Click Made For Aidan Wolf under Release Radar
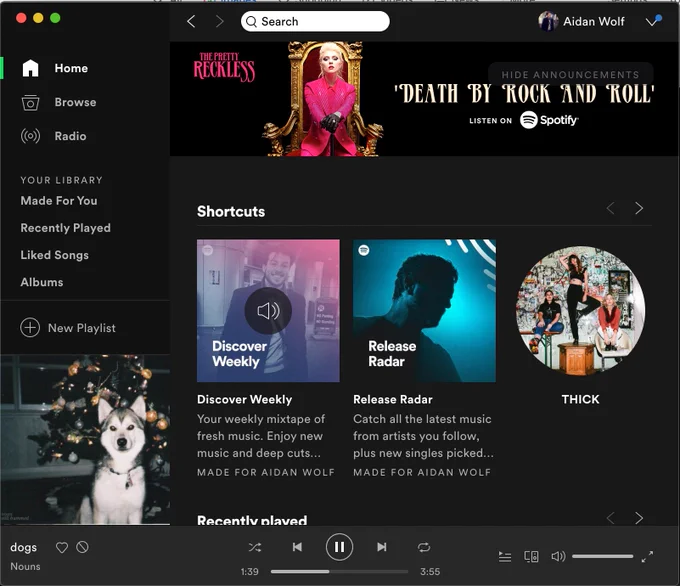Screen dimensions: 680x586 [422, 472]
